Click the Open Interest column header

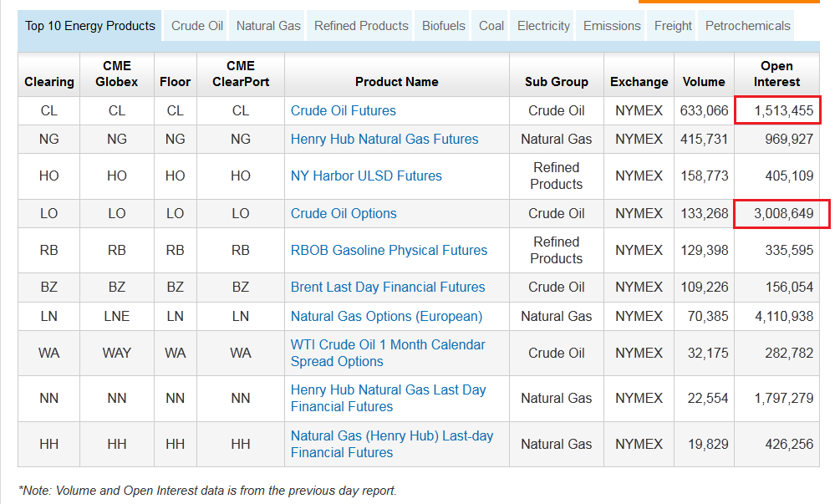point(776,74)
